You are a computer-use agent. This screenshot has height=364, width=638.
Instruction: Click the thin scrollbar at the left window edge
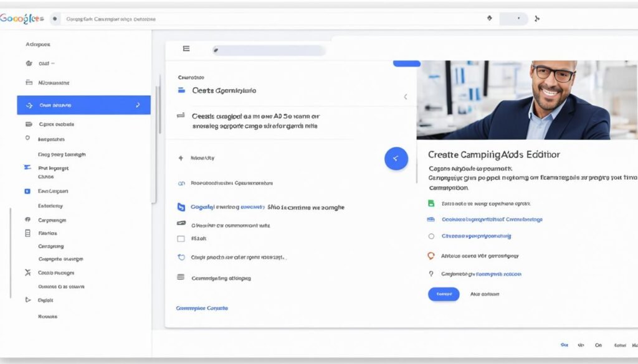(11, 253)
